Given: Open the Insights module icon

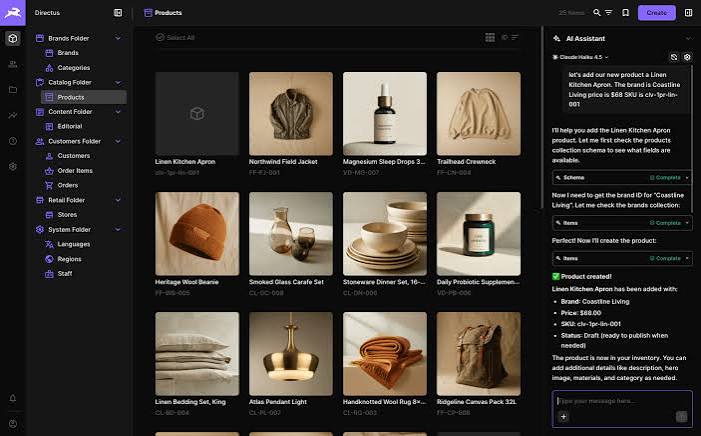Looking at the screenshot, I should pos(13,115).
